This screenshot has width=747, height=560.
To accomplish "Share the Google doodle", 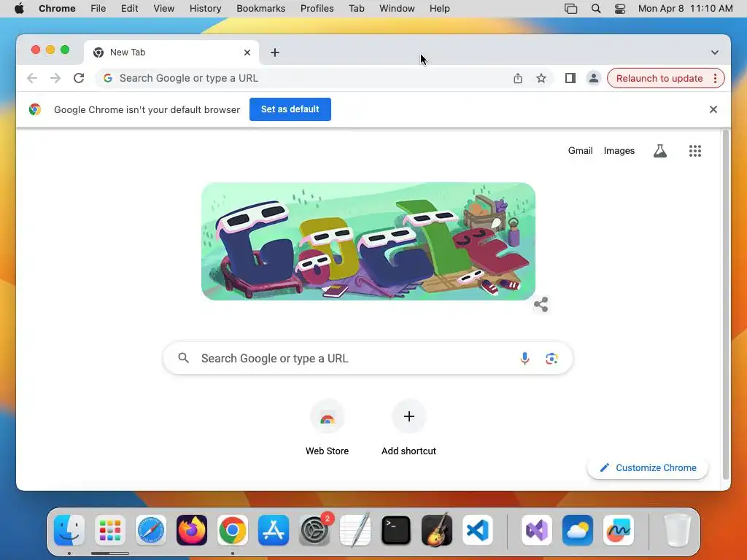I will pos(541,304).
